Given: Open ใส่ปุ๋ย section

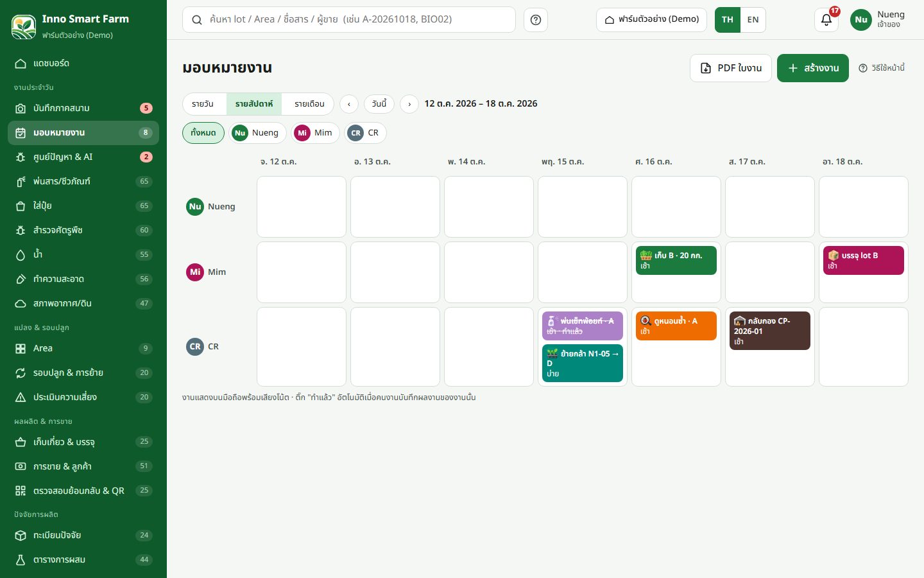Looking at the screenshot, I should (83, 206).
